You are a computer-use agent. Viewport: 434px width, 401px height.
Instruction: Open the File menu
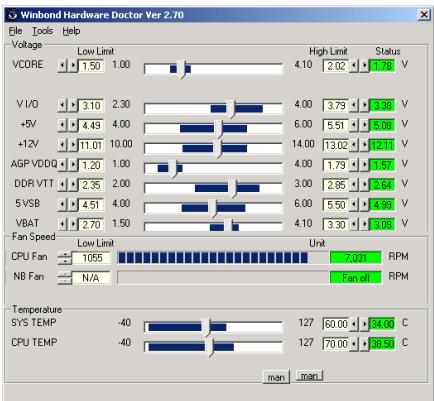[x=15, y=31]
